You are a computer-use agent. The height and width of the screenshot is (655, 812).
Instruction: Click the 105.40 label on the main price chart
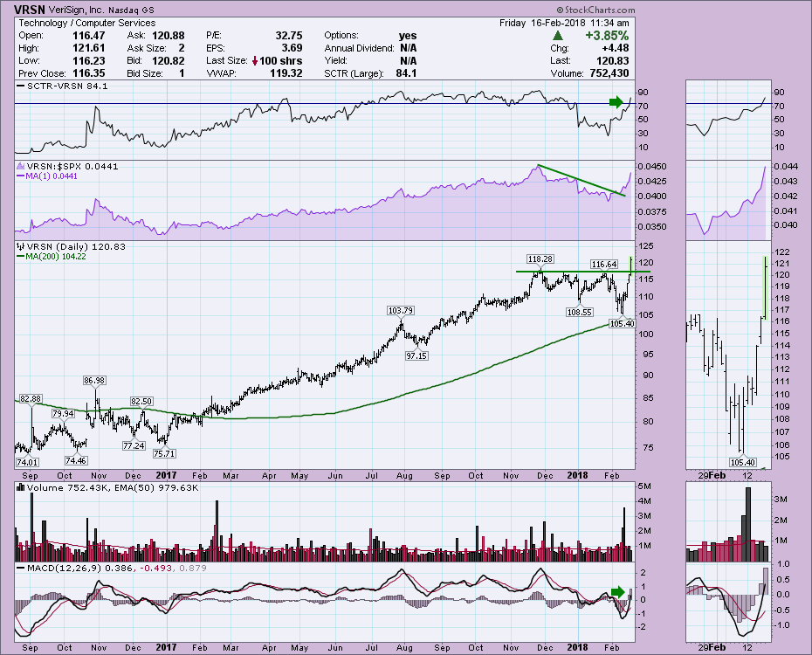[622, 324]
